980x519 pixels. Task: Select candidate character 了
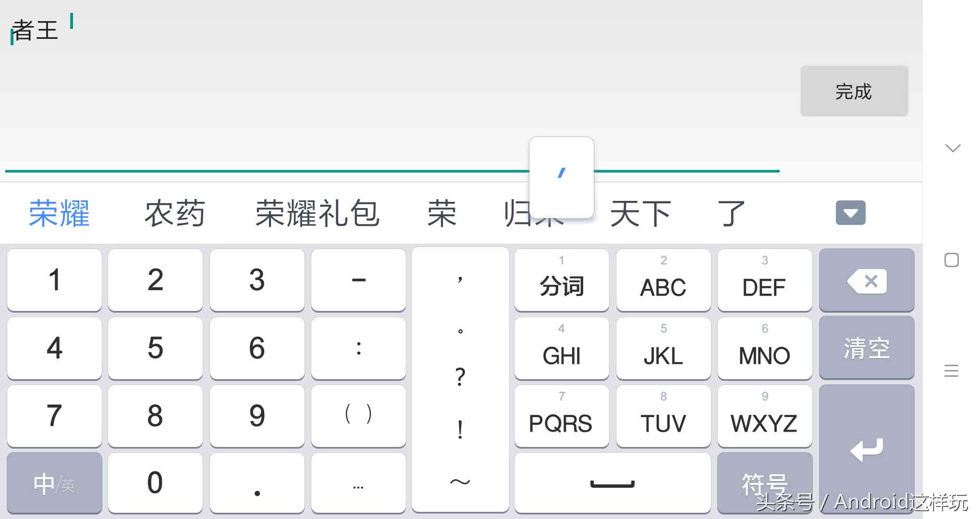[x=731, y=213]
